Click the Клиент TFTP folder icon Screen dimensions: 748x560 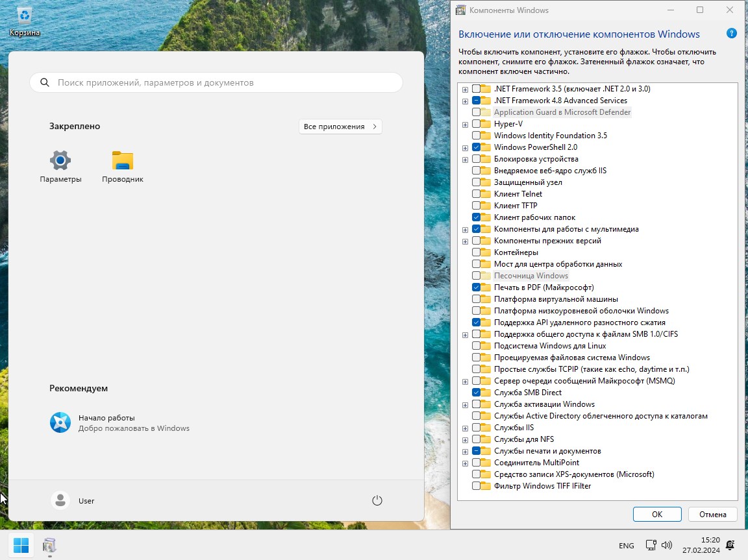[x=486, y=206]
